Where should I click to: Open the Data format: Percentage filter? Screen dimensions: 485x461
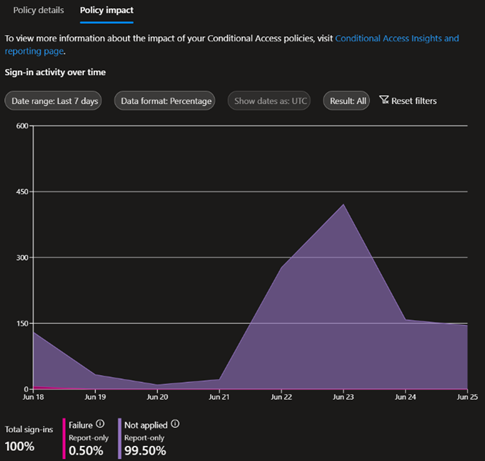[165, 101]
